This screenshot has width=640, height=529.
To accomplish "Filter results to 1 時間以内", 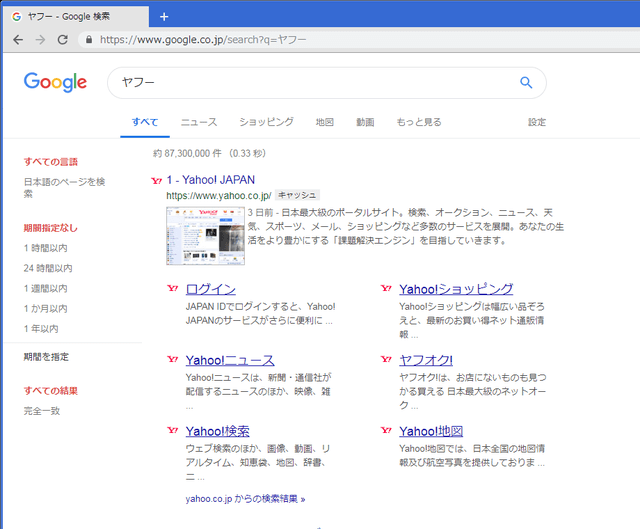I will click(x=46, y=248).
